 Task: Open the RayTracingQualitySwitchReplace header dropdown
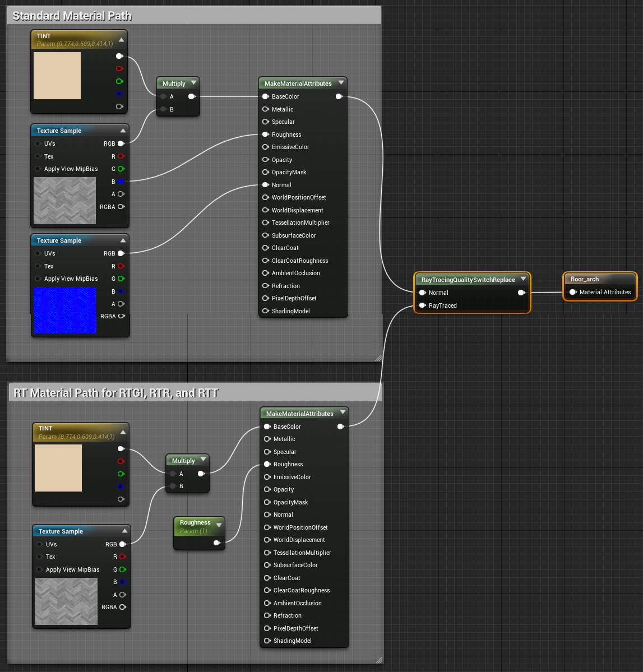pyautogui.click(x=523, y=279)
